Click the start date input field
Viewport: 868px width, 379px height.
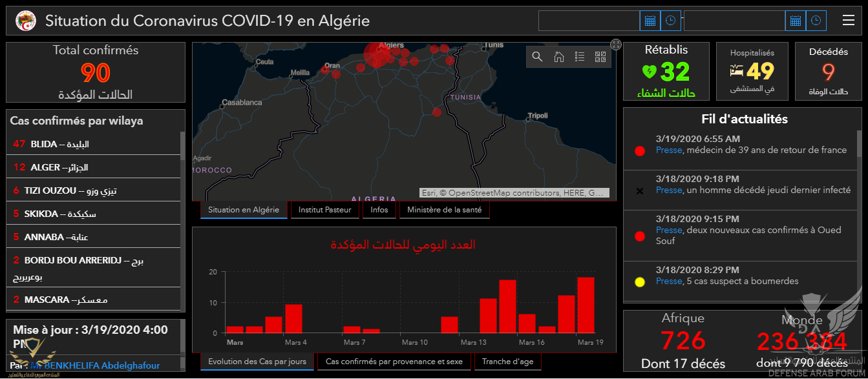click(588, 21)
